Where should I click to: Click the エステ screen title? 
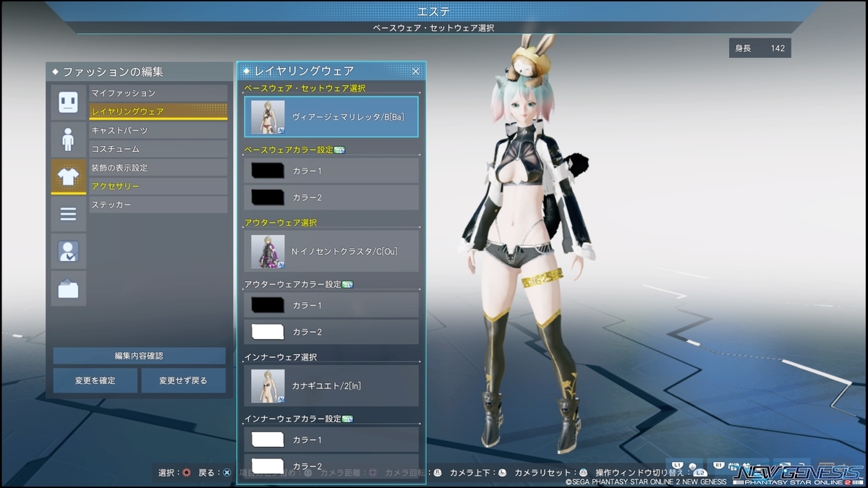tap(433, 11)
